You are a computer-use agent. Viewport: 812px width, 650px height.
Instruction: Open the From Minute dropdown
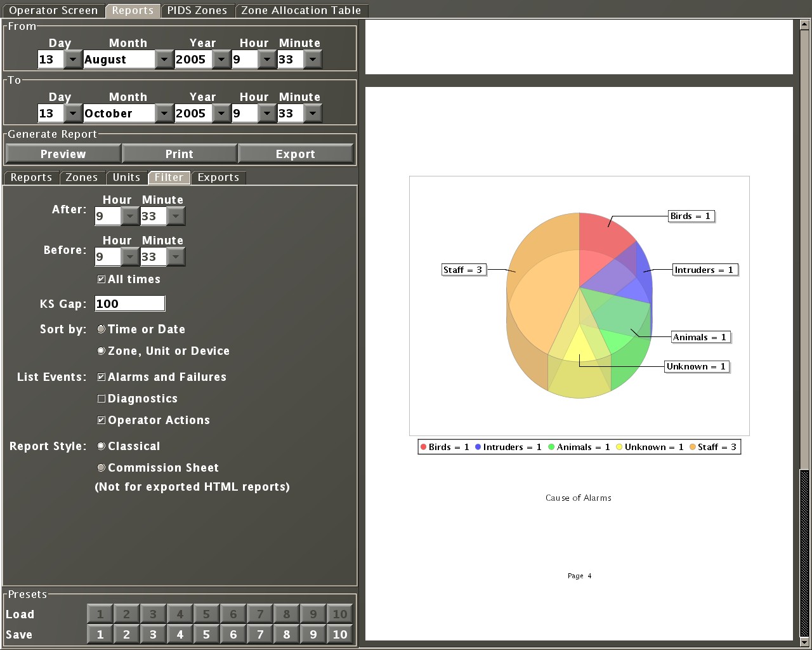(313, 60)
